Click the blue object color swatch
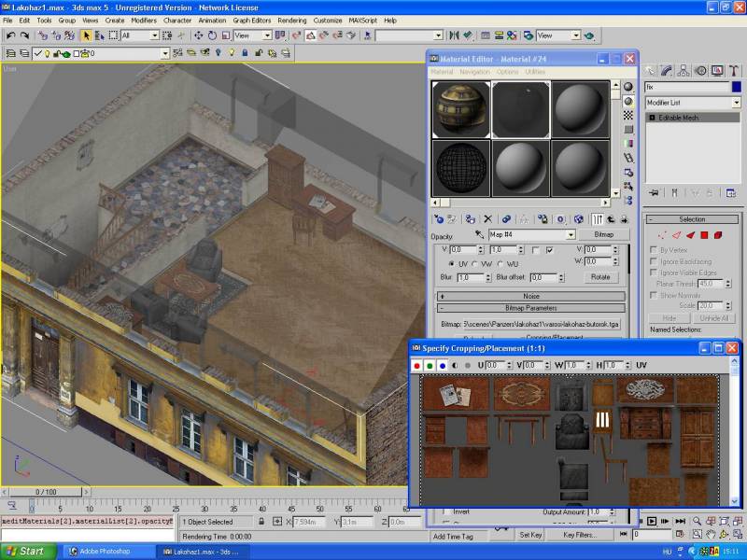 736,87
